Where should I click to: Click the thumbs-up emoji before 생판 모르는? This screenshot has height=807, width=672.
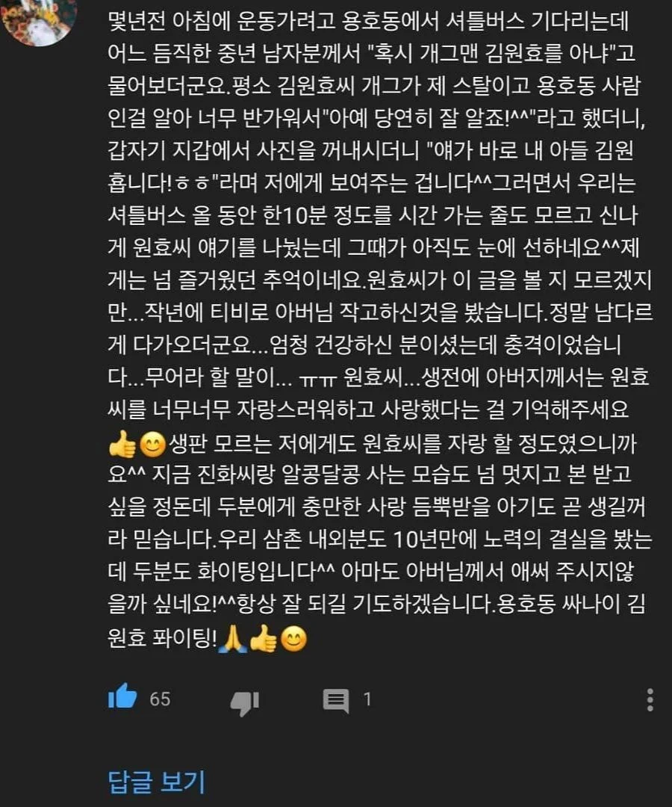[122, 444]
